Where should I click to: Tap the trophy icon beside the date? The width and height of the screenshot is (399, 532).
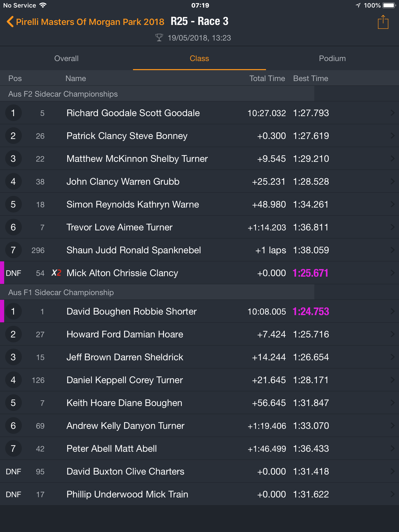pyautogui.click(x=159, y=38)
